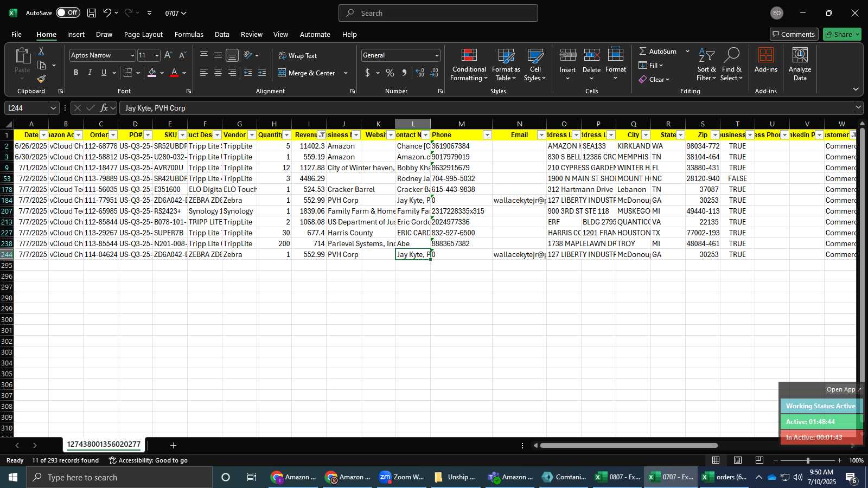Open font name dropdown Aptos Narrow
Screen dimensions: 868x488
tap(132, 55)
